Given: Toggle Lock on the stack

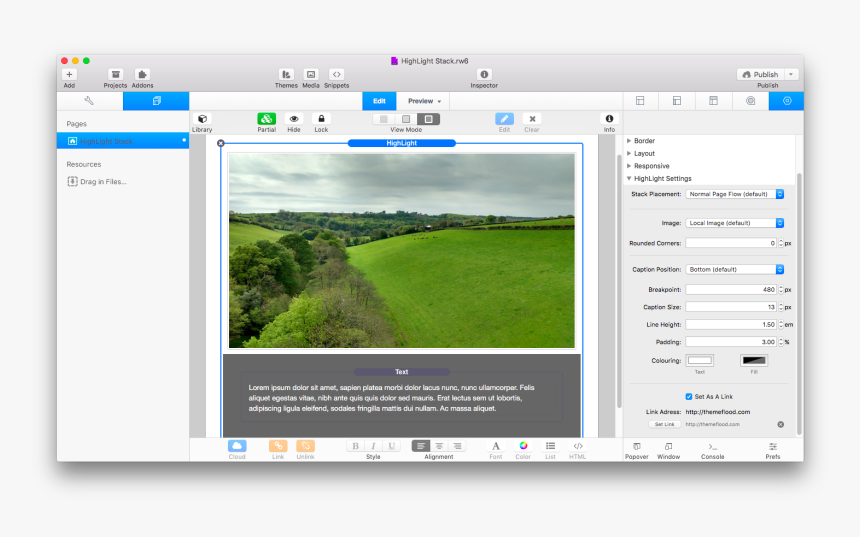Looking at the screenshot, I should [321, 119].
